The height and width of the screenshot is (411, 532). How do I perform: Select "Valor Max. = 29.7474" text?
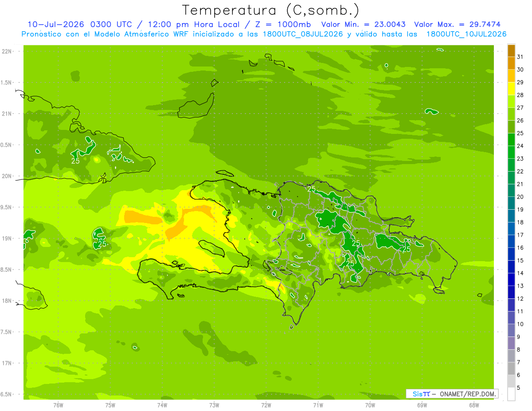click(458, 24)
